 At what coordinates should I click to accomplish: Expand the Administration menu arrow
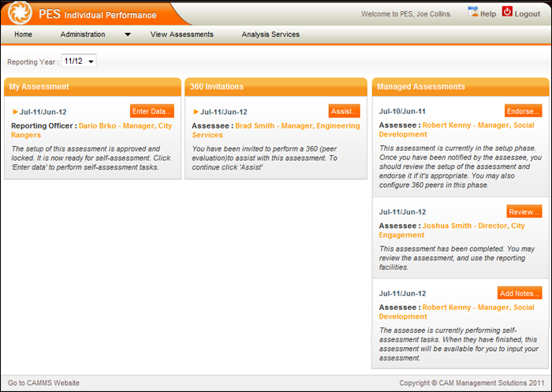[x=128, y=35]
